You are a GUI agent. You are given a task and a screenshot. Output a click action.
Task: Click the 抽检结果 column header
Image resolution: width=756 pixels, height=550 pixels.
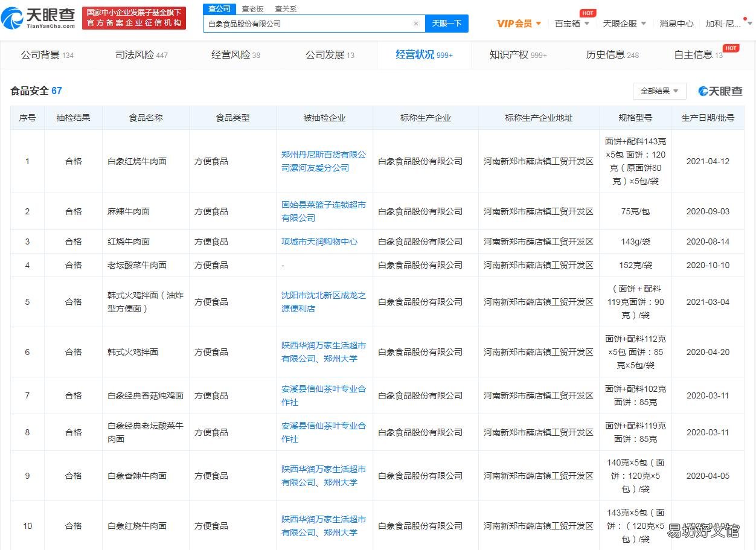pyautogui.click(x=74, y=118)
